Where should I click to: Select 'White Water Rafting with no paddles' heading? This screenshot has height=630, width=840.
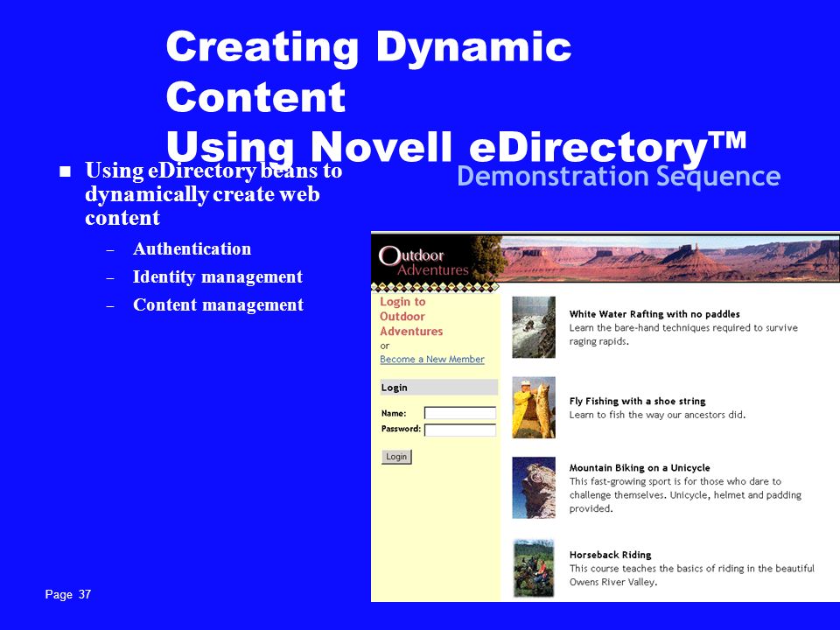click(654, 314)
